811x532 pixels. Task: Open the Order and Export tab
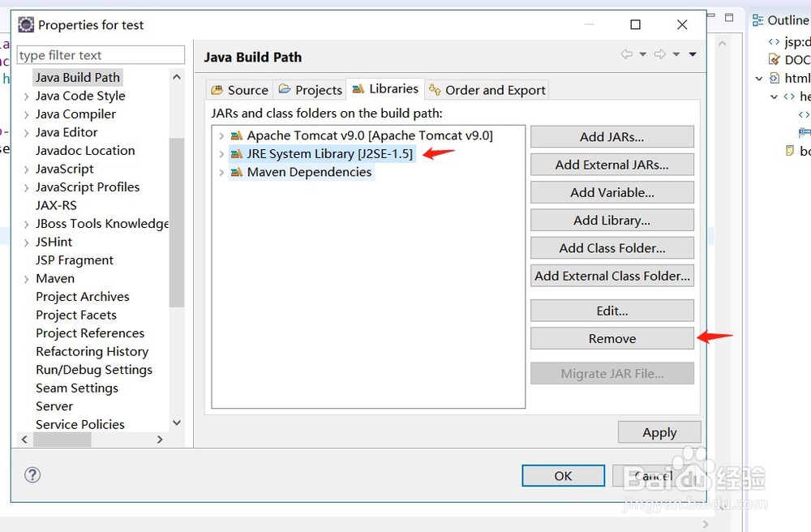click(x=487, y=90)
